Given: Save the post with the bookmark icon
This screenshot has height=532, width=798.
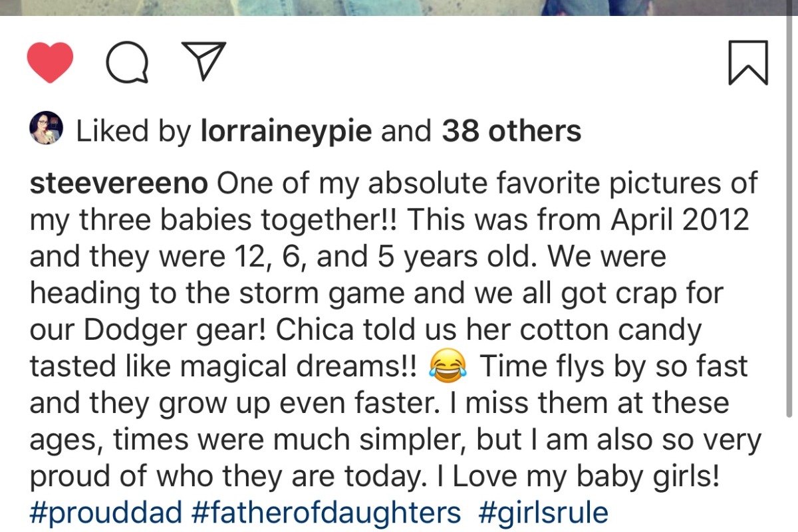Looking at the screenshot, I should 748,63.
